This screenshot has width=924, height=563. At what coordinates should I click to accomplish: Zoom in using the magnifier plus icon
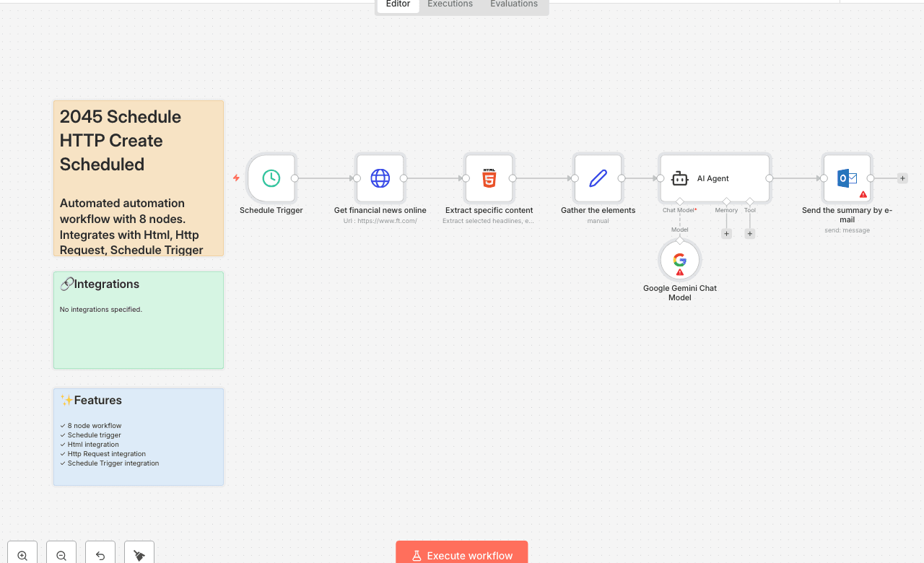click(x=22, y=555)
